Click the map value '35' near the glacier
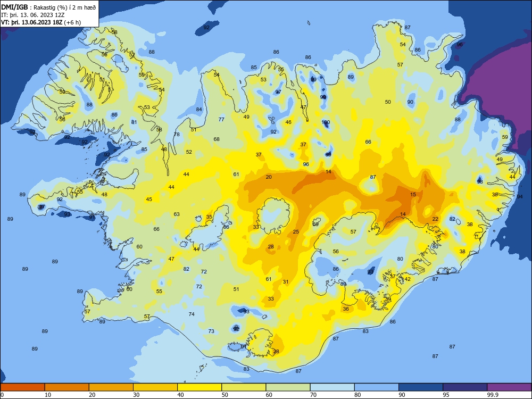The image size is (532, 399). click(209, 217)
